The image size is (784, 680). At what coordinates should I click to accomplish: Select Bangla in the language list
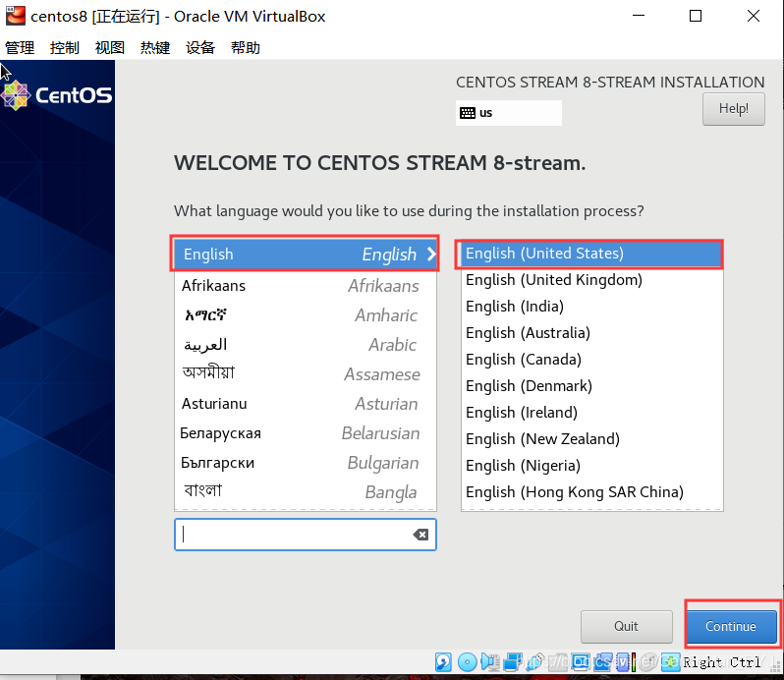click(x=305, y=492)
